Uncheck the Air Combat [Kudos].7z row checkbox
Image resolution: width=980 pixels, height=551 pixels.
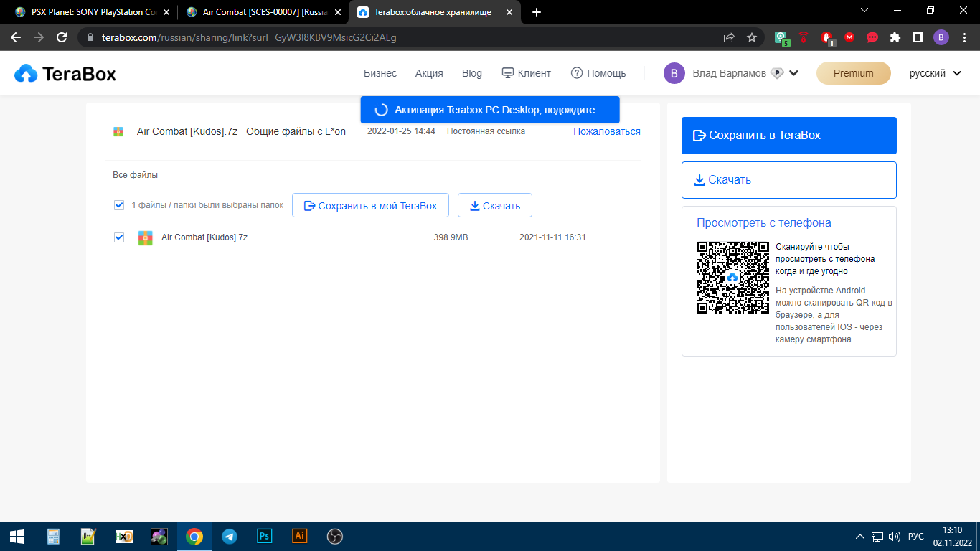119,237
